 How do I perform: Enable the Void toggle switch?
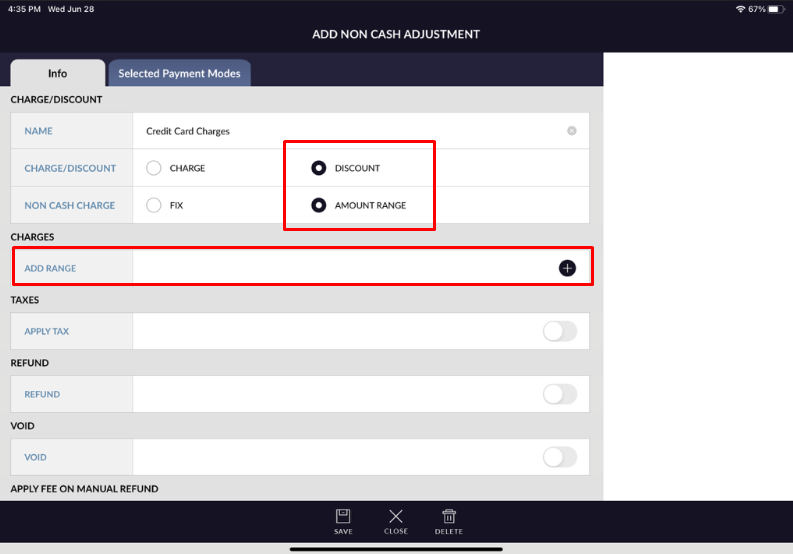560,457
